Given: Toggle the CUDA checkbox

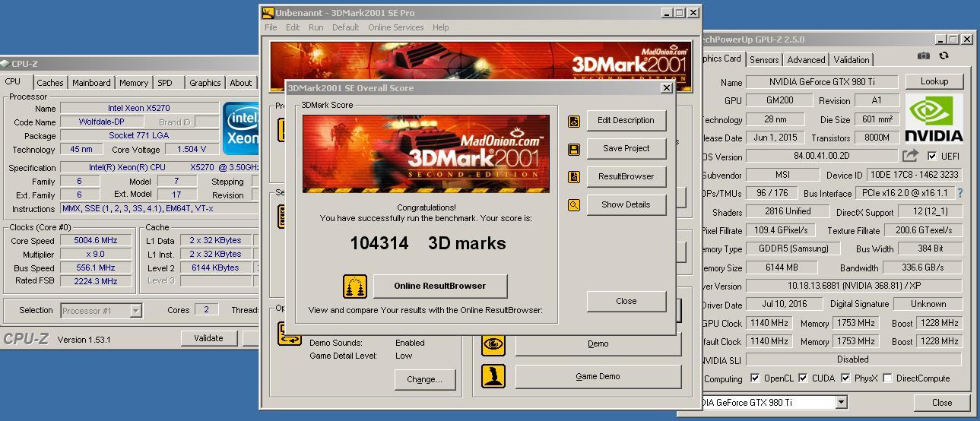Looking at the screenshot, I should pos(803,378).
